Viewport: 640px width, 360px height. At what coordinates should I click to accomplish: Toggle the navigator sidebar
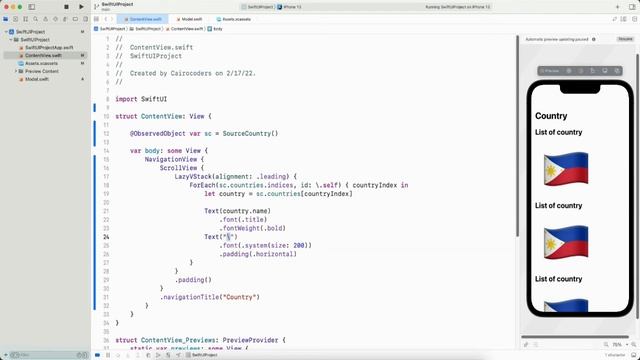pos(32,7)
